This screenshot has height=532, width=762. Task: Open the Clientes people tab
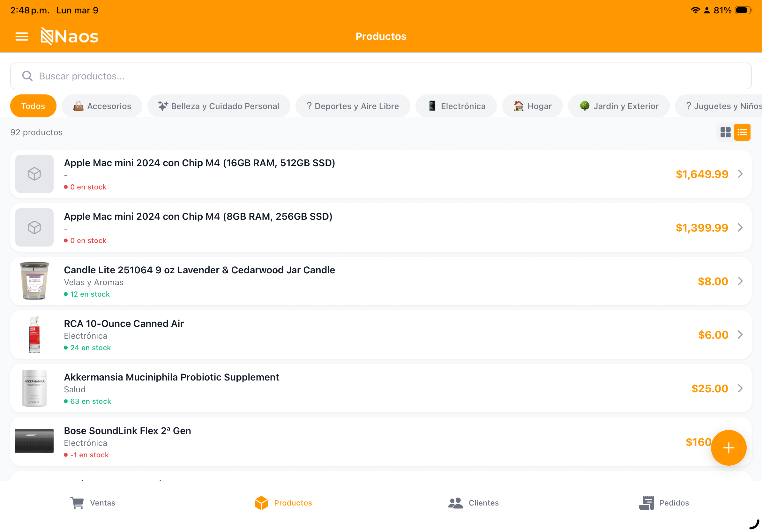pyautogui.click(x=473, y=503)
